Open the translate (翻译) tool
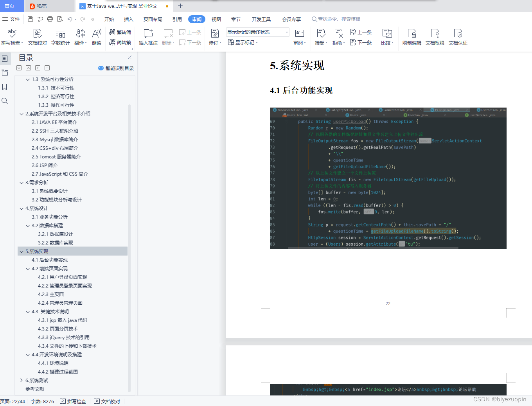This screenshot has width=532, height=406. (x=79, y=37)
